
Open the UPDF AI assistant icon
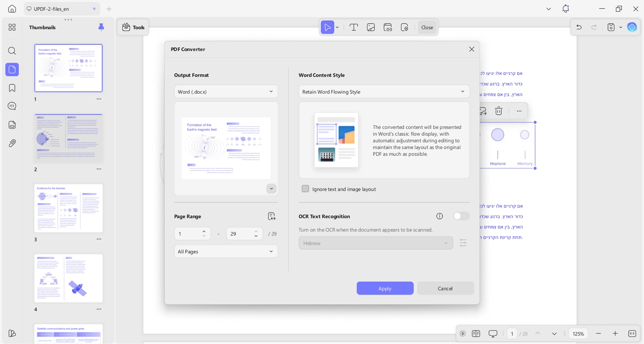point(632,27)
